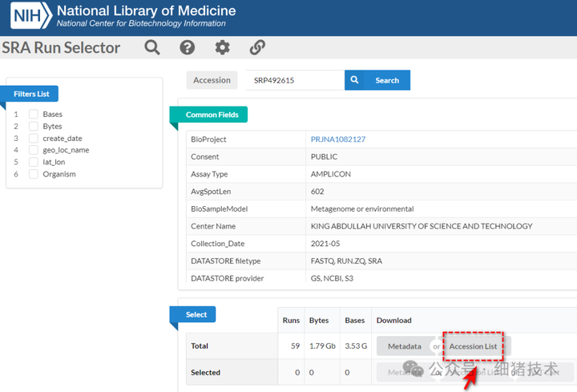Collapse the Select section tab
The height and width of the screenshot is (392, 577).
pyautogui.click(x=196, y=315)
